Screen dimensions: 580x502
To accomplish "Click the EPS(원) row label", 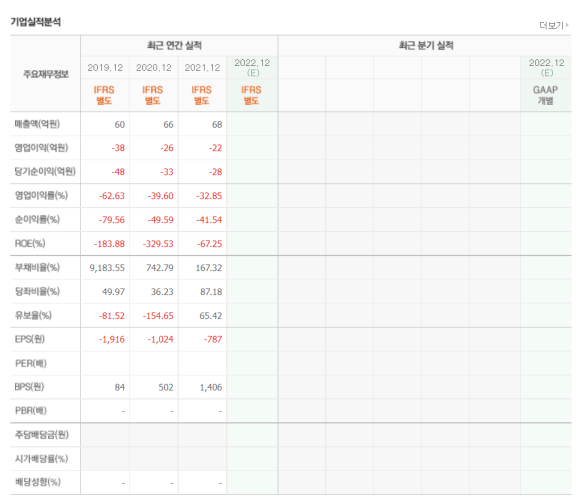I will tap(30, 339).
